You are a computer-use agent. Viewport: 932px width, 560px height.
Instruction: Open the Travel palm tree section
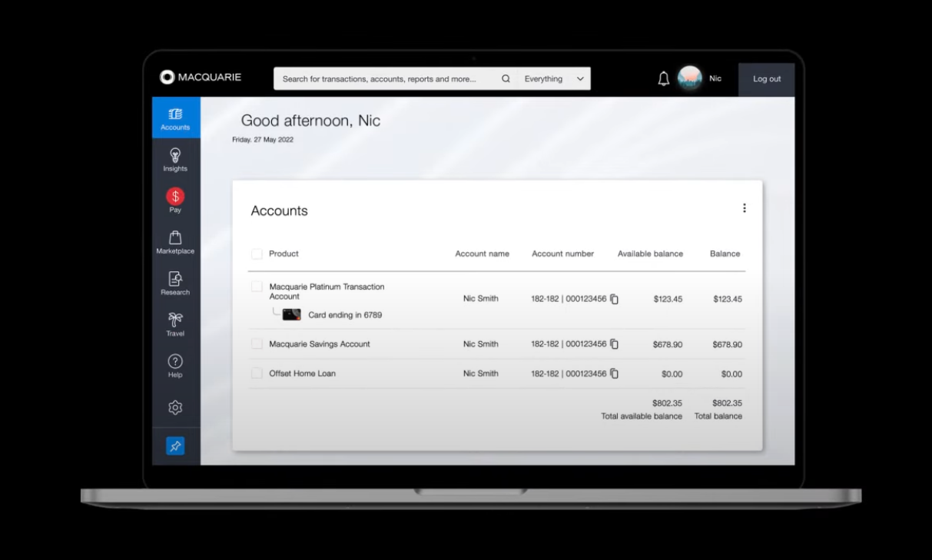click(175, 324)
